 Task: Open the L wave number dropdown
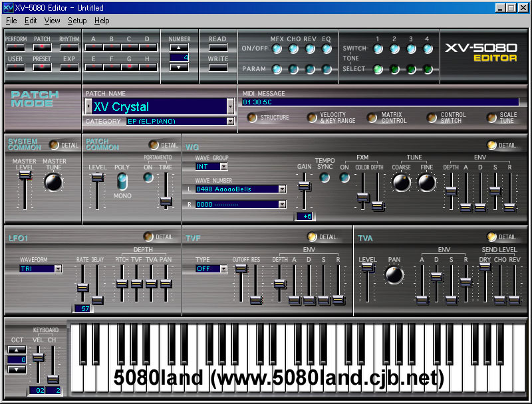click(x=282, y=189)
